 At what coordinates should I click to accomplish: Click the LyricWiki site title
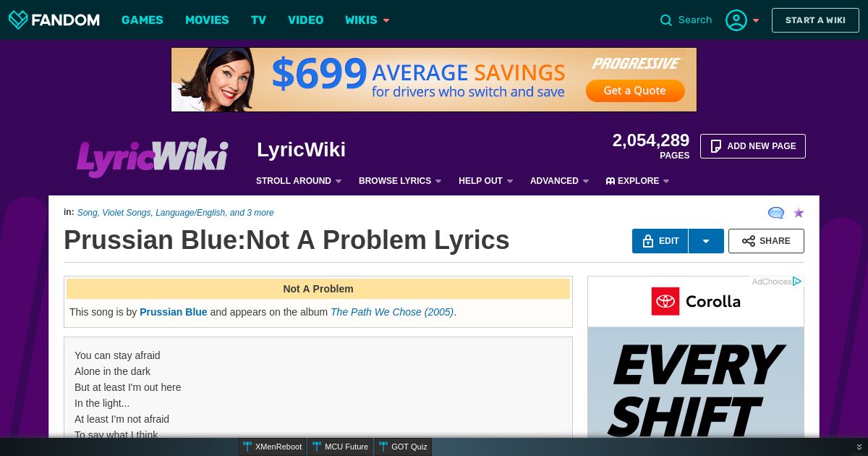point(301,150)
